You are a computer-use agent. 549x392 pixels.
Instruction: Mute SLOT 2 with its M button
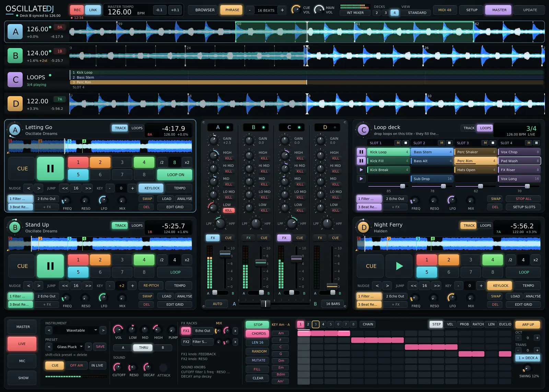(442, 143)
